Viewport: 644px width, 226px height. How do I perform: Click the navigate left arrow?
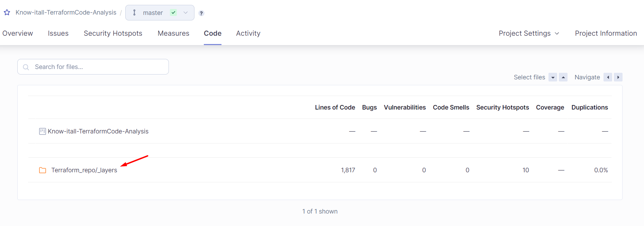tap(608, 77)
